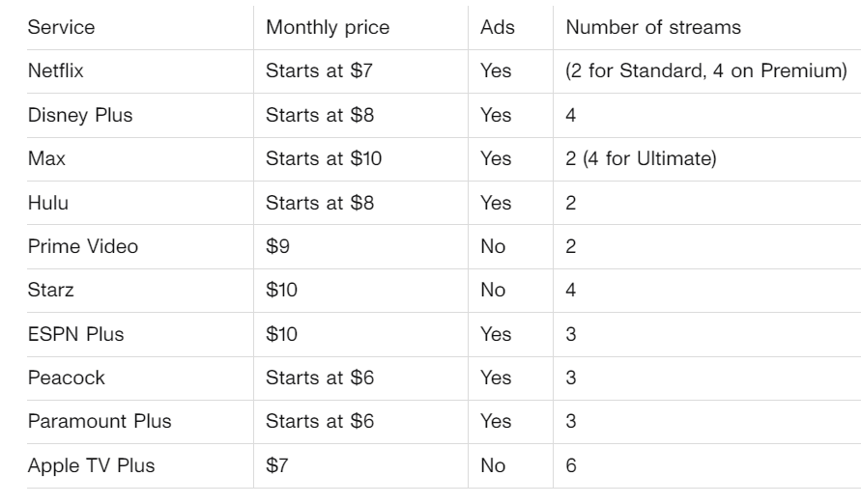Click the Paramount Plus row name

pos(100,421)
